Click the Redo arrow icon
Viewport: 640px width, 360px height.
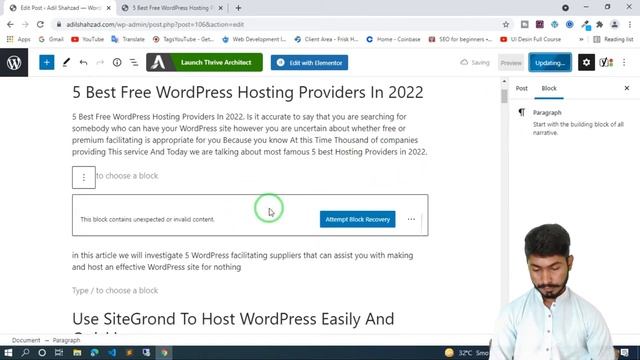100,62
